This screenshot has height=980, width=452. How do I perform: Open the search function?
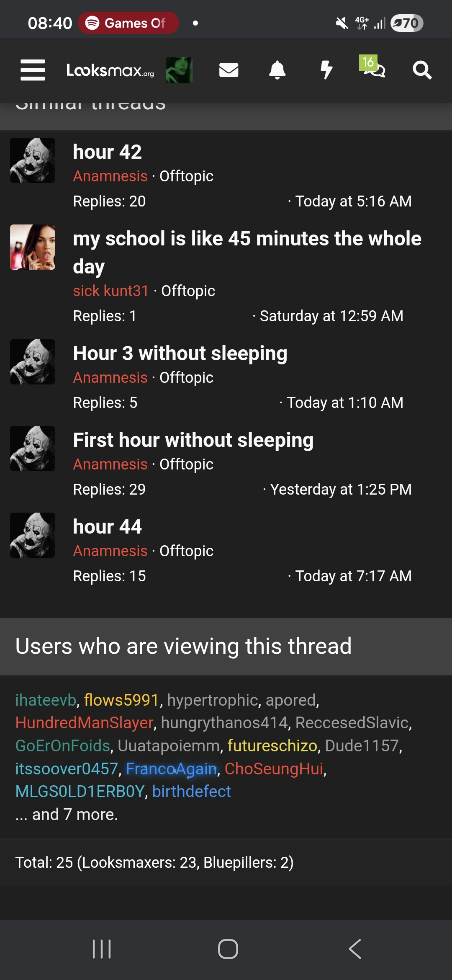[x=422, y=70]
